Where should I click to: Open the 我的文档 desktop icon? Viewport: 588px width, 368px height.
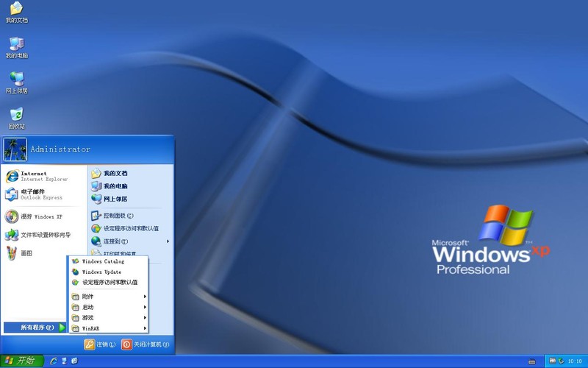coord(16,12)
